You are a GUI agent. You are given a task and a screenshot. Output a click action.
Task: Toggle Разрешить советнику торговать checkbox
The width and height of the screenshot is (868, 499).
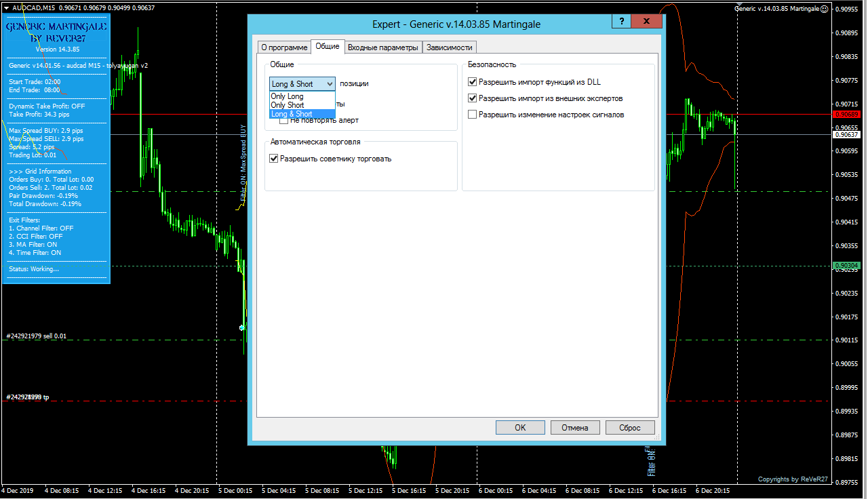pyautogui.click(x=330, y=159)
